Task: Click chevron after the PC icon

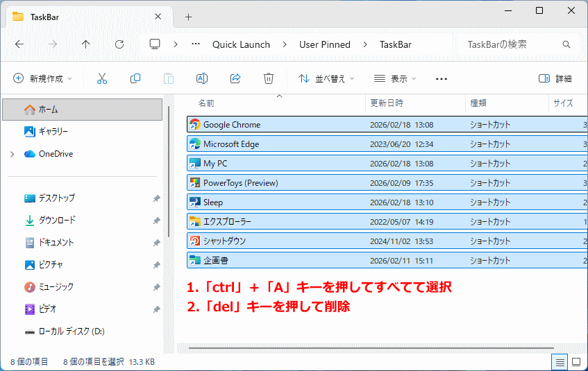Action: [x=176, y=44]
